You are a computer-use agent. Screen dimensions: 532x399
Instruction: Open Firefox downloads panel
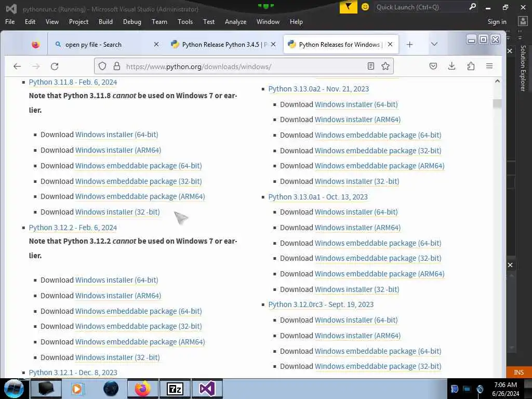(451, 66)
